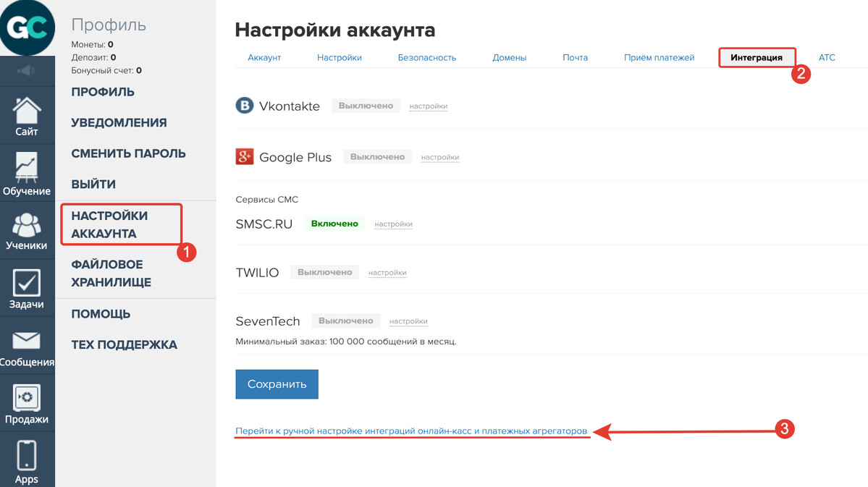Click the SevenTech service name
The width and height of the screenshot is (868, 487).
coord(268,321)
